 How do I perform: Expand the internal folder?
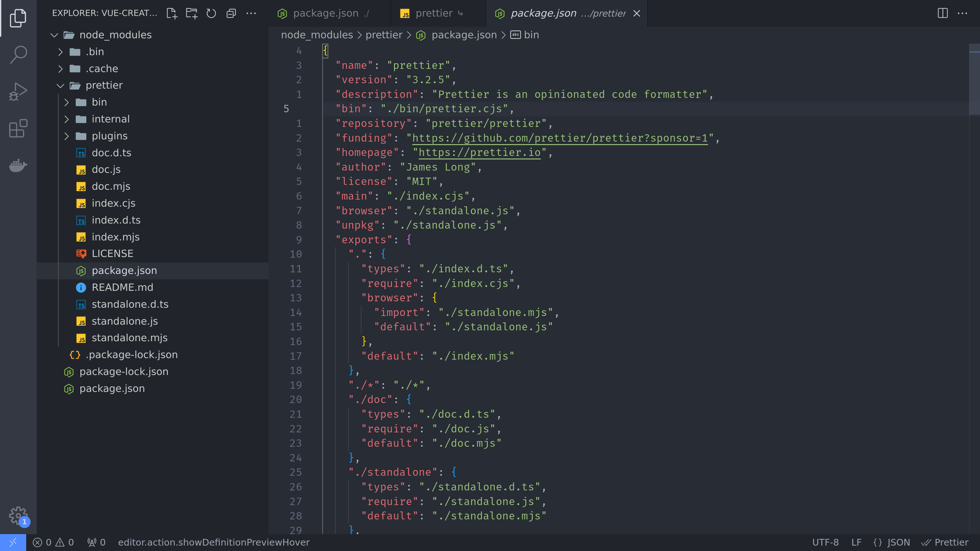(67, 119)
